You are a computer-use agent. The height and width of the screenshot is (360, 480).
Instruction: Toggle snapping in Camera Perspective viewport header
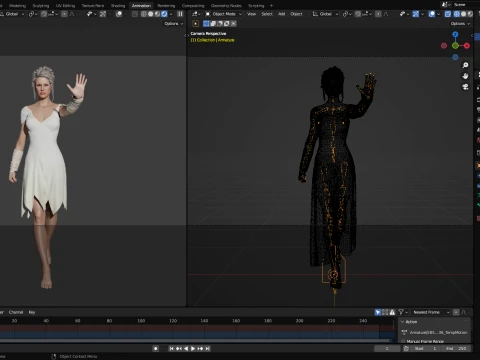point(358,14)
